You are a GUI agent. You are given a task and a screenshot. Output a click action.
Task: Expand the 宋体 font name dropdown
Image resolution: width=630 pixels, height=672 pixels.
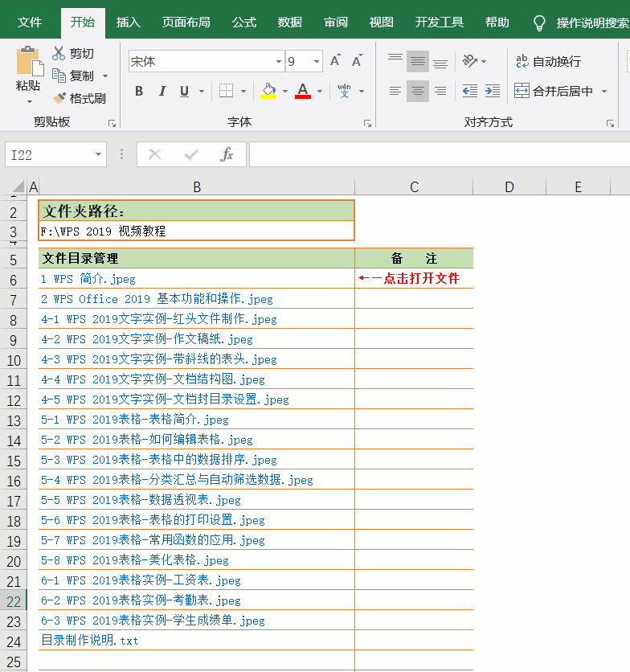pos(279,61)
